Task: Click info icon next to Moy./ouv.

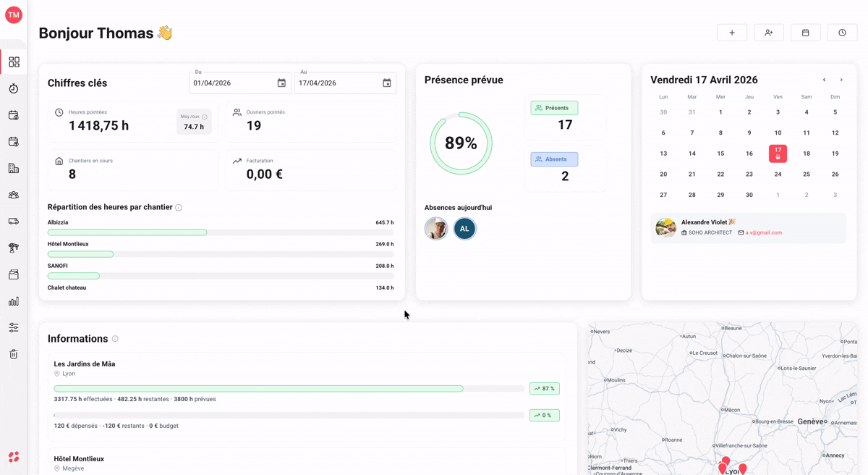Action: [x=205, y=117]
